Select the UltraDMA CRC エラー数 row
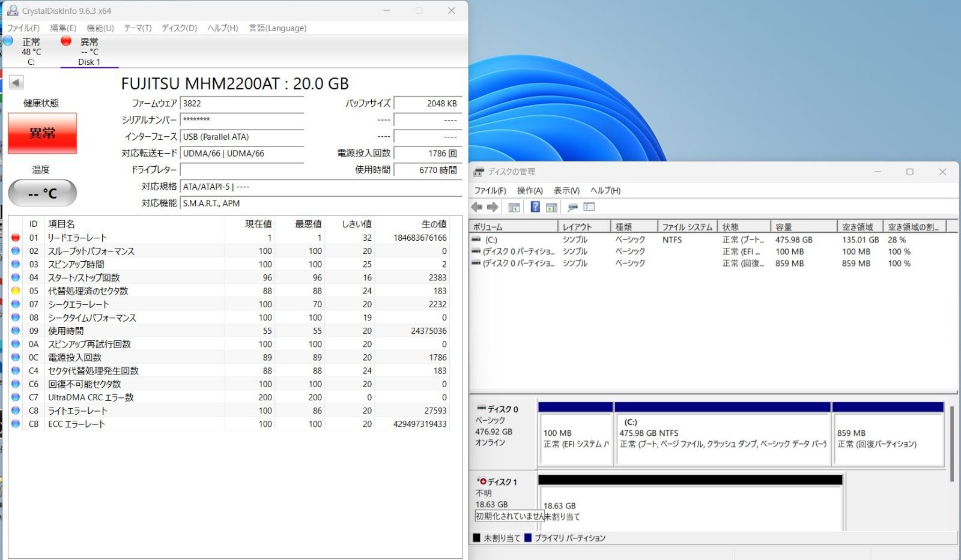Screen dimensions: 961x560 (x=229, y=397)
